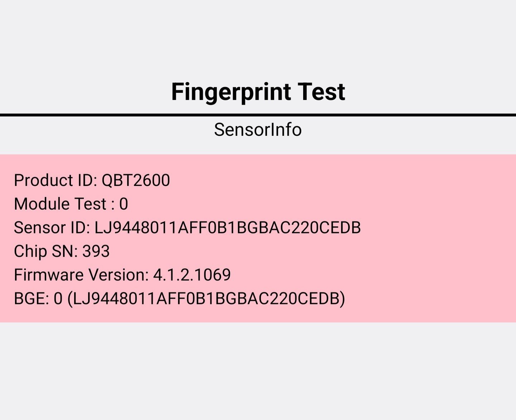Image resolution: width=516 pixels, height=420 pixels.
Task: Click the Fingerprint Test title
Action: 258,92
